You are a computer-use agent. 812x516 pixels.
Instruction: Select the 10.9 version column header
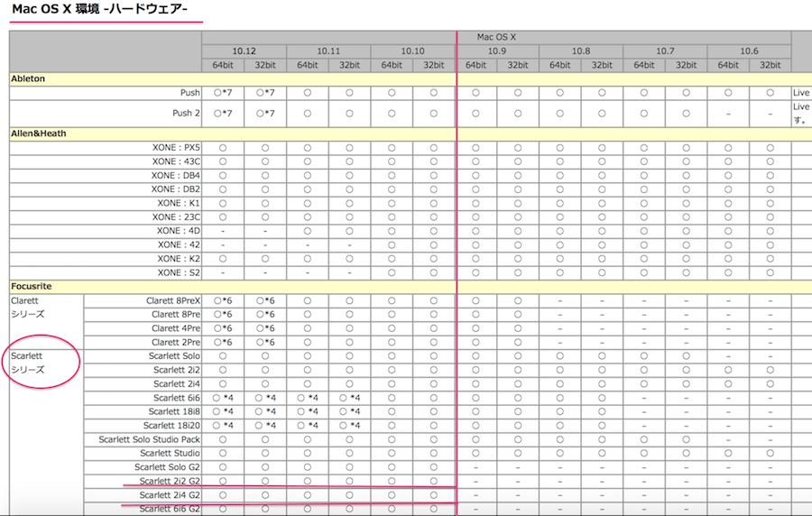coord(496,51)
